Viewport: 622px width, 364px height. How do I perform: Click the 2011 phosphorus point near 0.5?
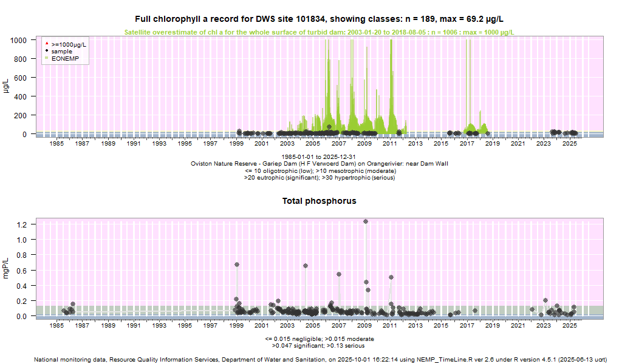coord(391,277)
